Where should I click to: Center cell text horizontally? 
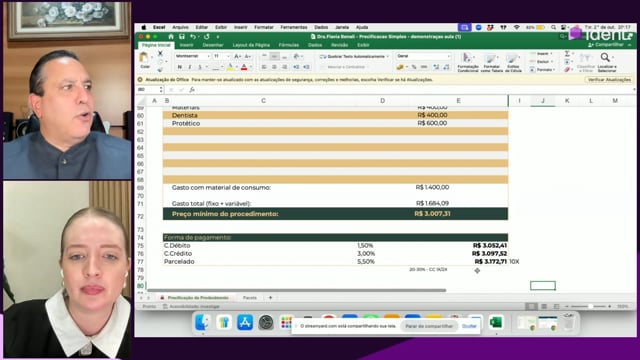tap(274, 67)
